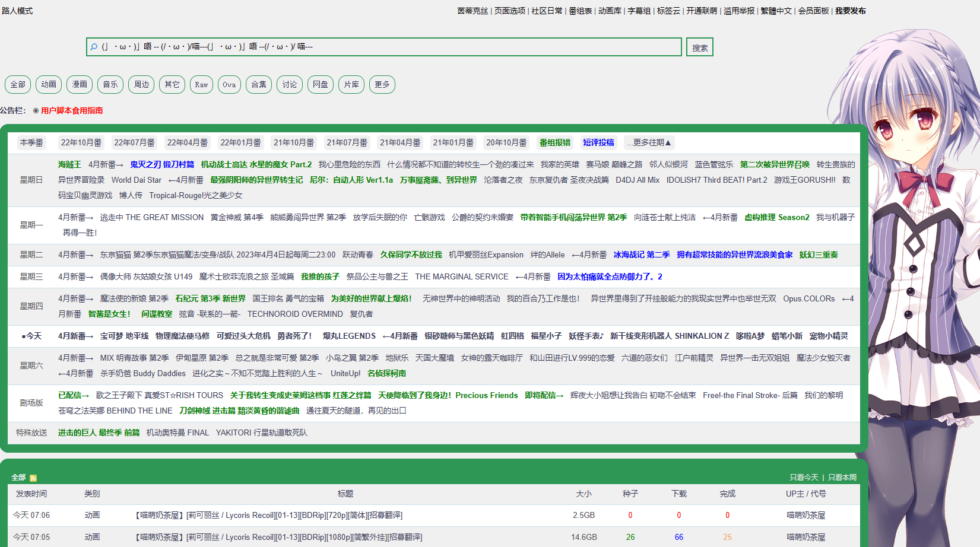The image size is (980, 547).
Task: Open 机动战士高达 水星的魔女 Part.2 link
Action: pos(256,164)
